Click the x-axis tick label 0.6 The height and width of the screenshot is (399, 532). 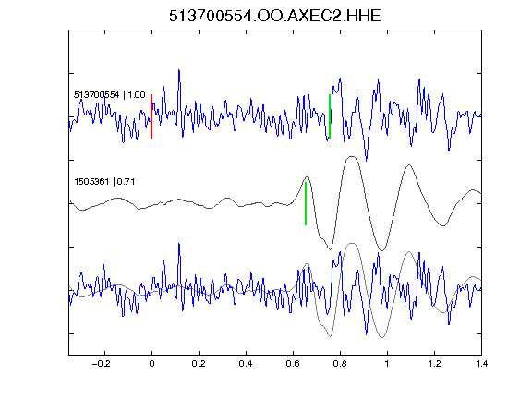293,364
